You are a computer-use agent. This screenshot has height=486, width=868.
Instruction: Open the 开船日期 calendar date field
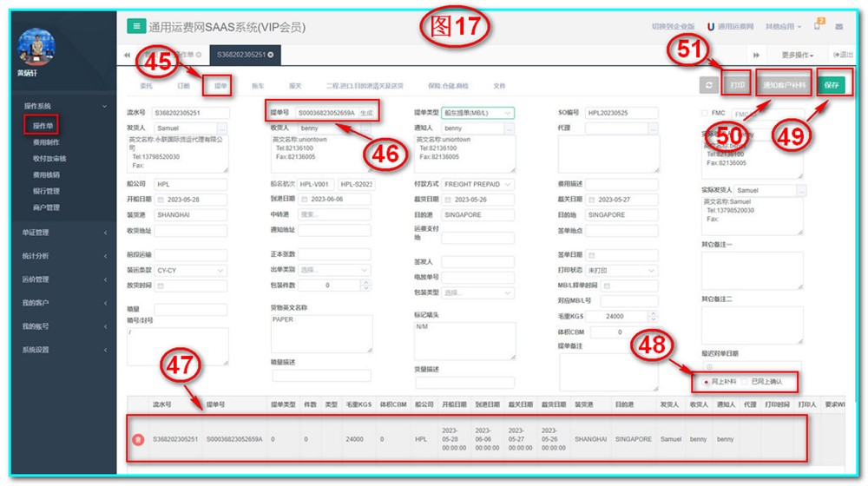(x=191, y=200)
